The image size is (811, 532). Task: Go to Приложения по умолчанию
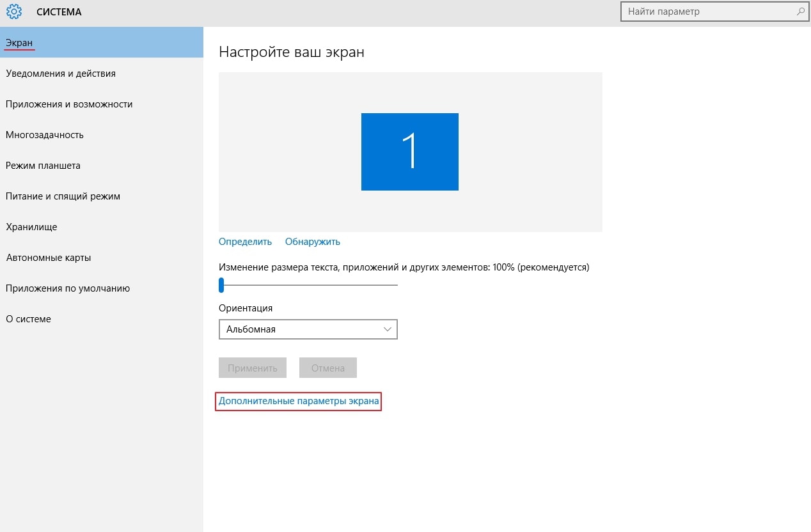pos(68,288)
